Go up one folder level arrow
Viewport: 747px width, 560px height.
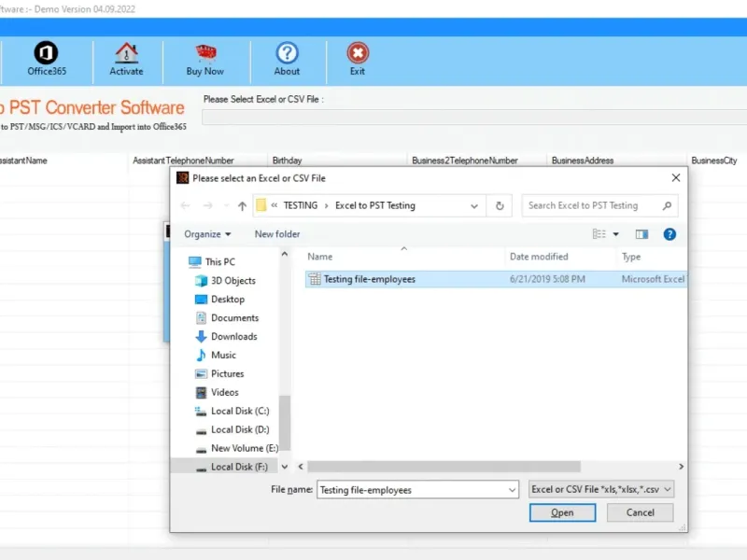click(242, 205)
